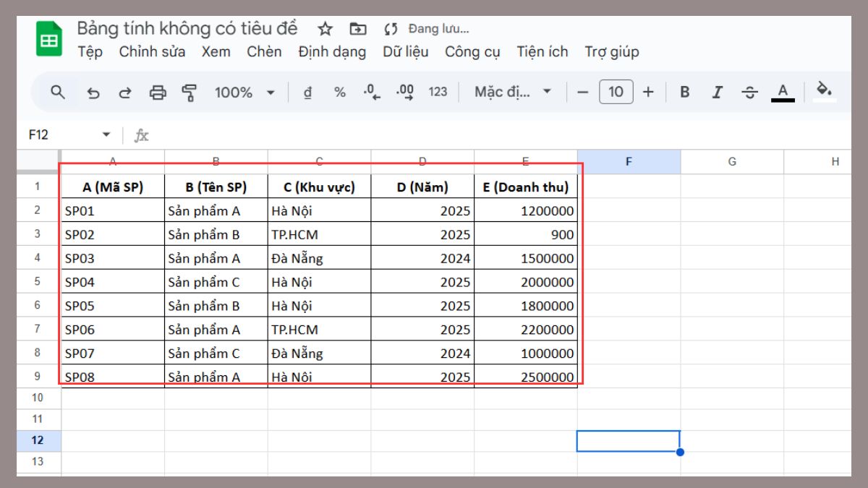Open the Google Sheets home icon
Viewport: 868px width, 488px height.
(50, 39)
